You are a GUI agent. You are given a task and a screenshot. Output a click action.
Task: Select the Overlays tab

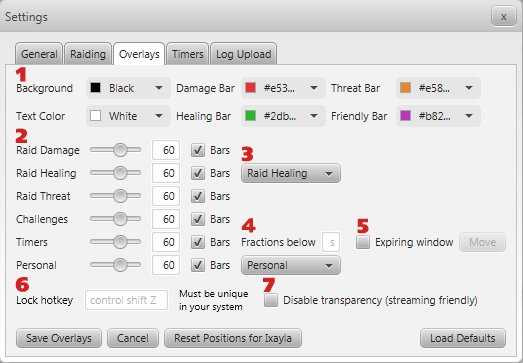(139, 54)
